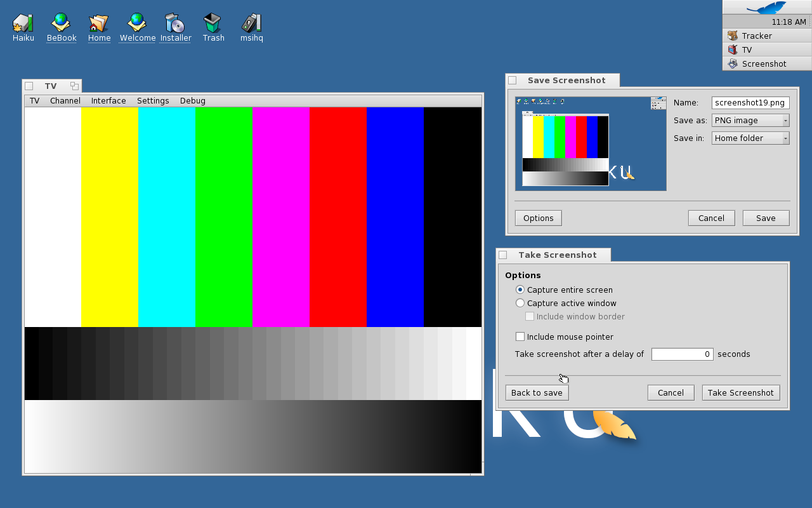Enable Include mouse pointer checkbox

[520, 337]
